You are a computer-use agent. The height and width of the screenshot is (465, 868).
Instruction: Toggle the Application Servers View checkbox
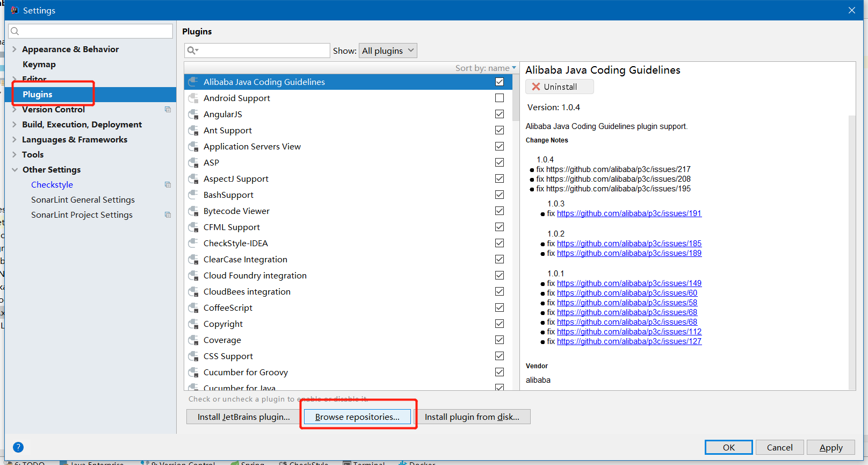pyautogui.click(x=500, y=146)
